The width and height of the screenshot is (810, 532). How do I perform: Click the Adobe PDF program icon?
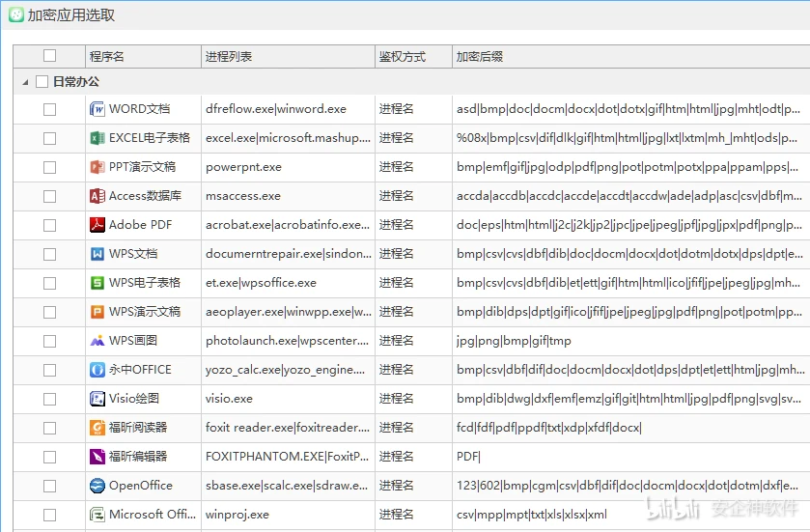coord(98,225)
